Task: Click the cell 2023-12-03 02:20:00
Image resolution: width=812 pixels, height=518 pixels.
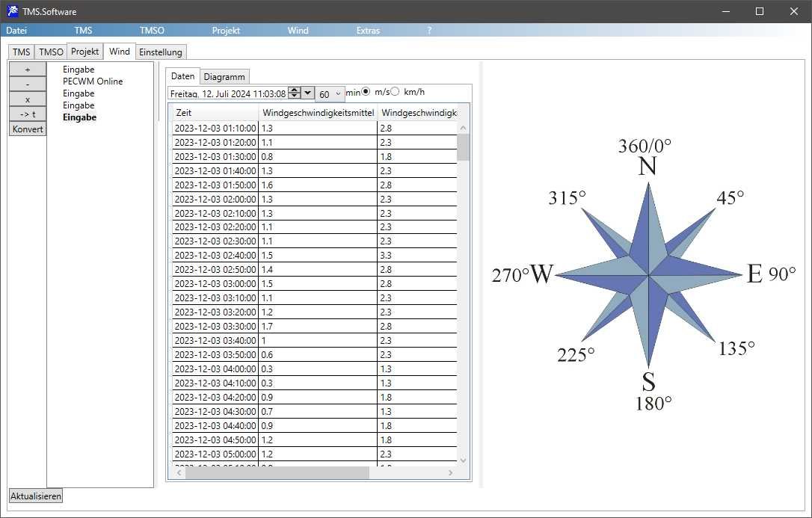Action: pyautogui.click(x=215, y=227)
